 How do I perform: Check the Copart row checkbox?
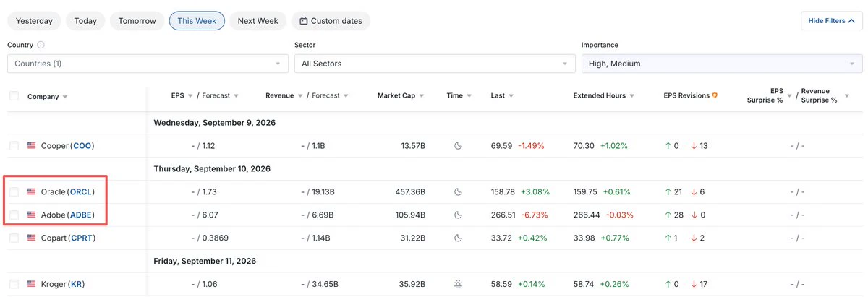coord(14,238)
